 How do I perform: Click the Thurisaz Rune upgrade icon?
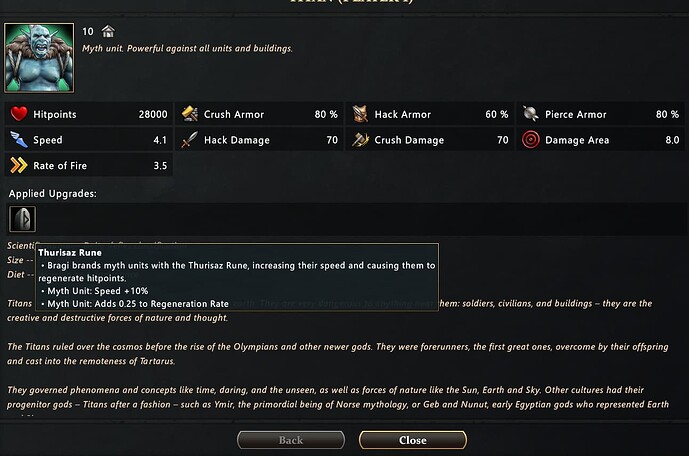click(x=22, y=219)
